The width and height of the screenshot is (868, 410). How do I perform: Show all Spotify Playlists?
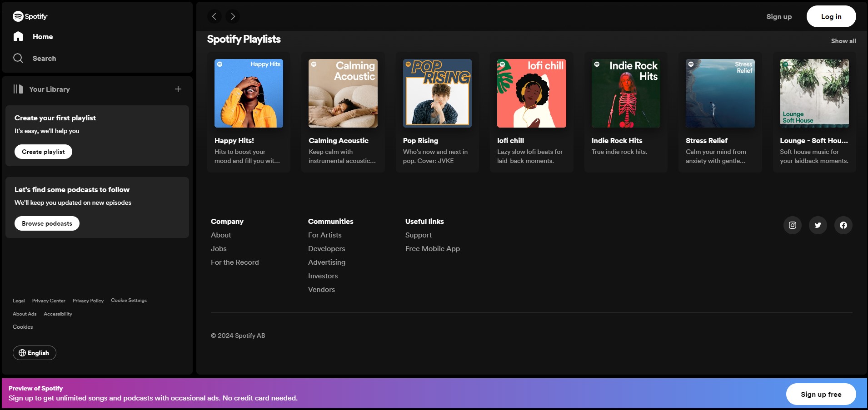coord(843,41)
